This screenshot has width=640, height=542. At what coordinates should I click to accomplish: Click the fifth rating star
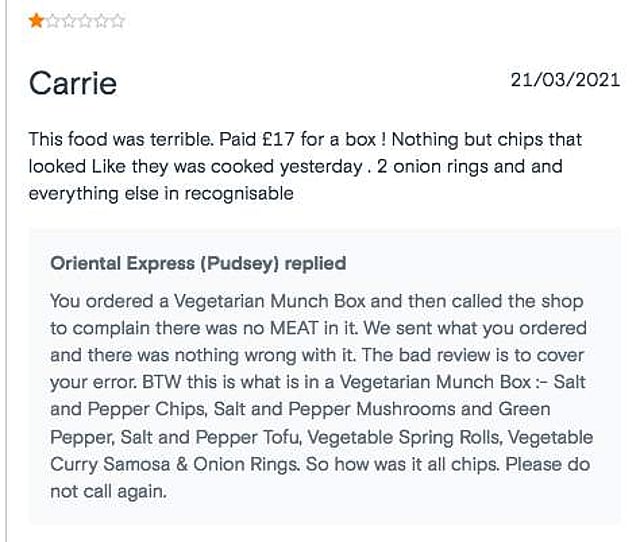(101, 20)
